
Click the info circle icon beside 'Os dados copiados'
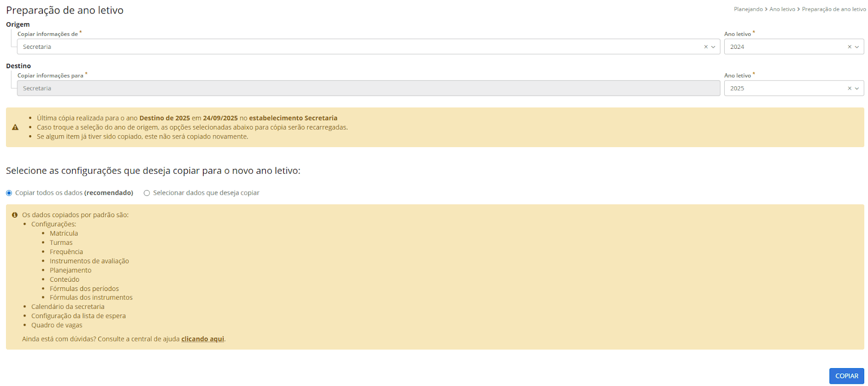click(x=15, y=215)
